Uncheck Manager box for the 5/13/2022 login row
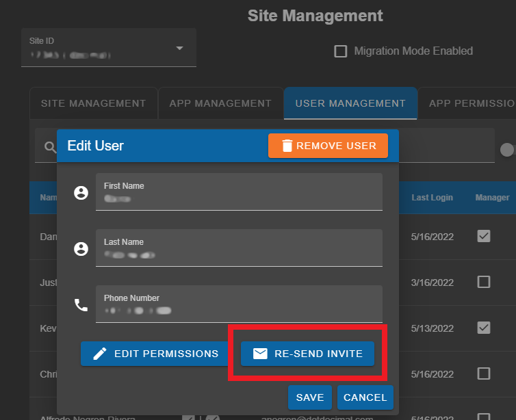This screenshot has height=420, width=516. click(x=483, y=328)
